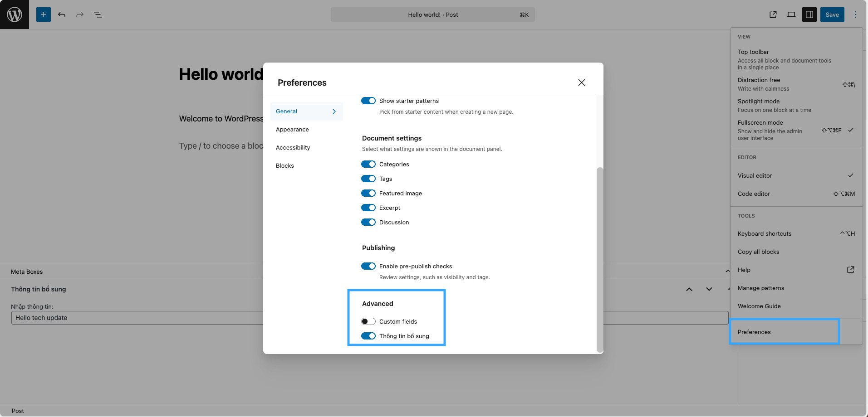Image resolution: width=868 pixels, height=417 pixels.
Task: Move Thông tin bổ sung box down
Action: [709, 289]
